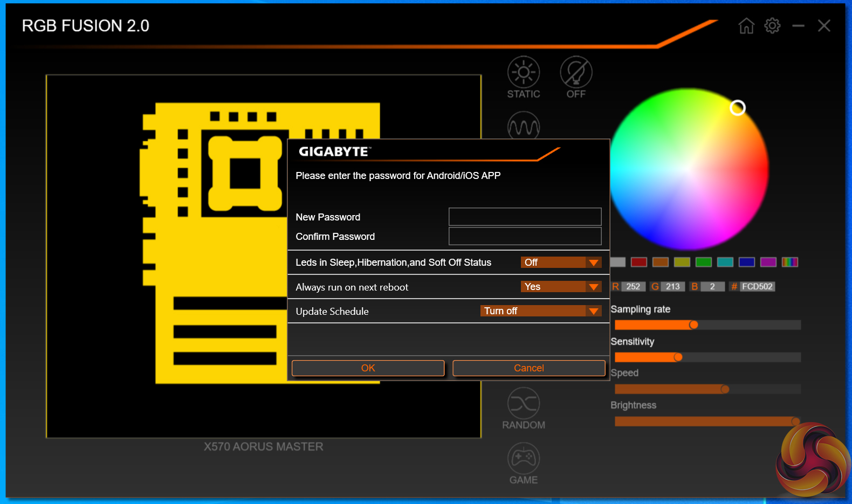The image size is (852, 504).
Task: Pick the green color swatch
Action: pyautogui.click(x=703, y=262)
